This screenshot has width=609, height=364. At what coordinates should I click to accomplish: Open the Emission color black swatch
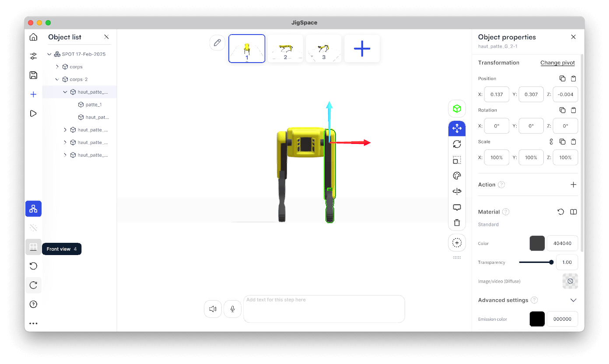pyautogui.click(x=537, y=319)
